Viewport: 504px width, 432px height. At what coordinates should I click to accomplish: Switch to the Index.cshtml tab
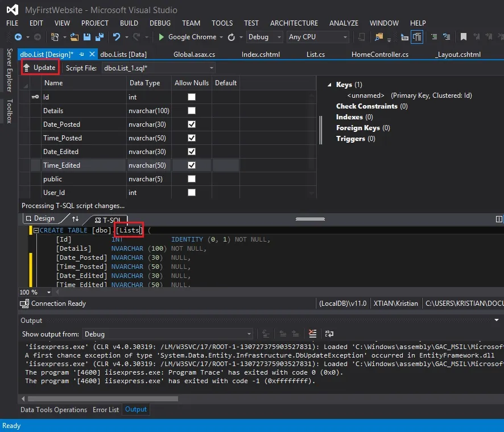pyautogui.click(x=261, y=55)
